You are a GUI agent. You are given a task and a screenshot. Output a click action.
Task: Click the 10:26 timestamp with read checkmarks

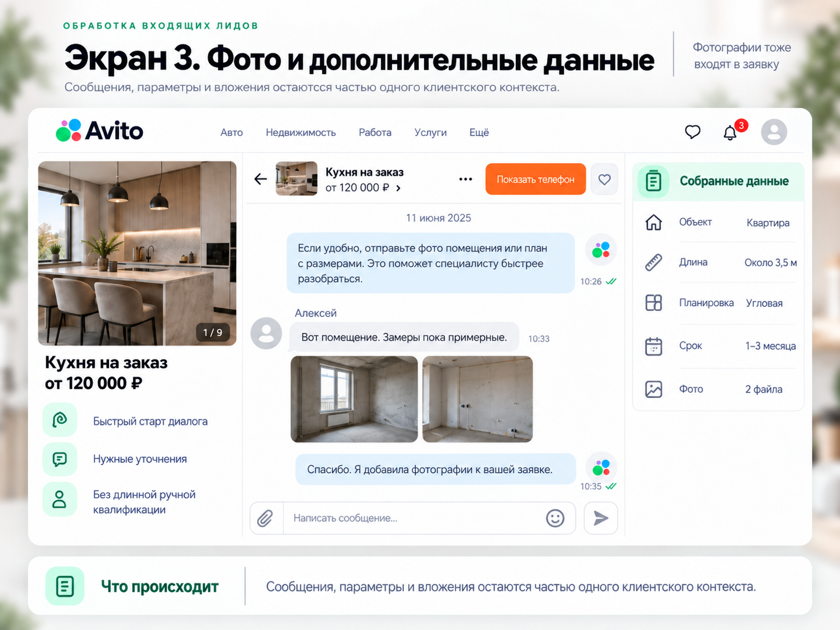598,281
